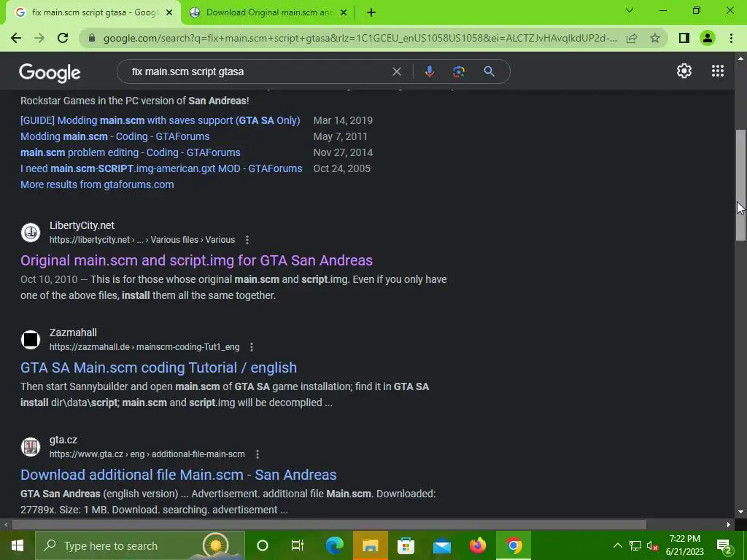Clear the Google search box text

[x=396, y=71]
